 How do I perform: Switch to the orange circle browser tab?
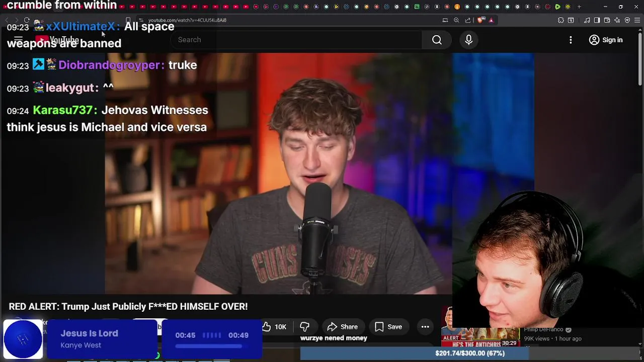pos(457,7)
